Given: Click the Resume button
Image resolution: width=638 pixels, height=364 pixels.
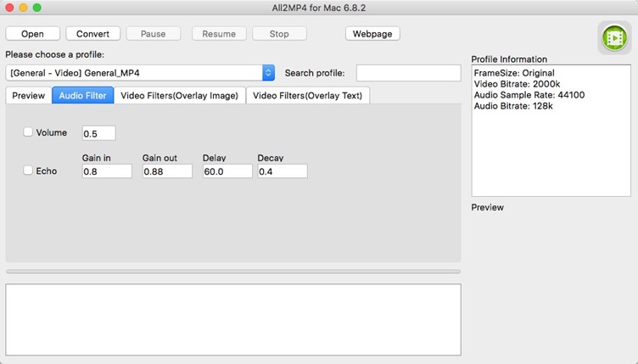Looking at the screenshot, I should click(x=219, y=34).
